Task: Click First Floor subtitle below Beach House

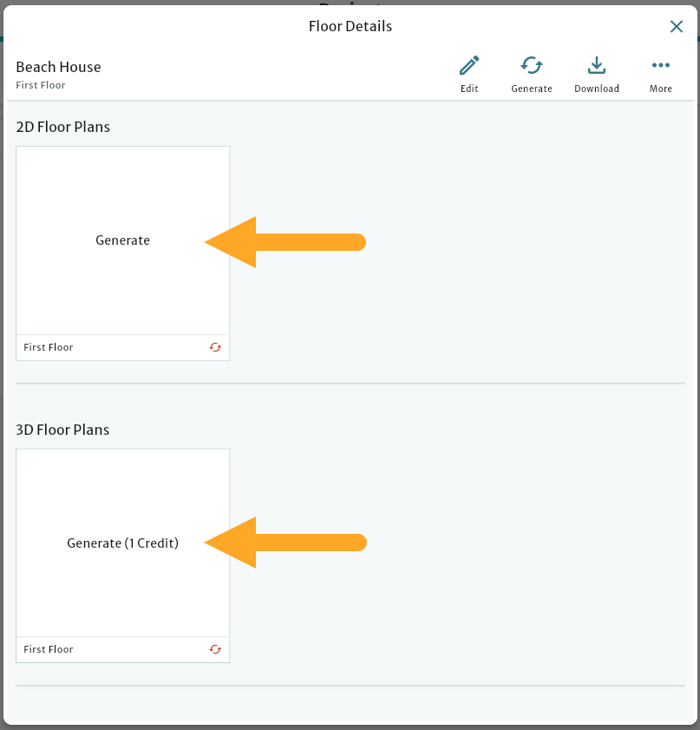Action: [41, 85]
